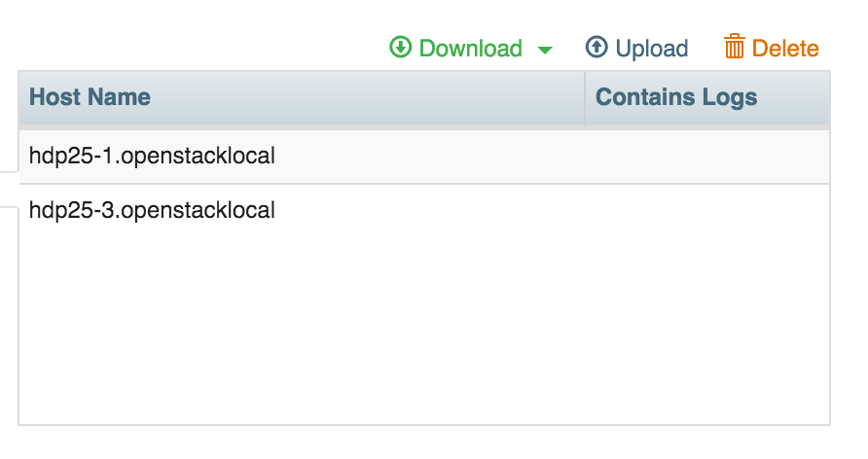Click the Upload text label
868x459 pixels.
tap(651, 49)
